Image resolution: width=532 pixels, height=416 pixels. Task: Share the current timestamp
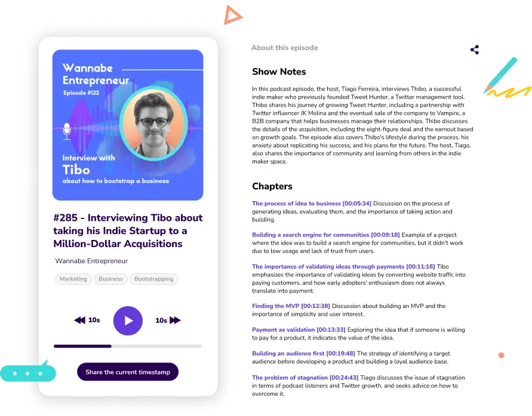[128, 372]
